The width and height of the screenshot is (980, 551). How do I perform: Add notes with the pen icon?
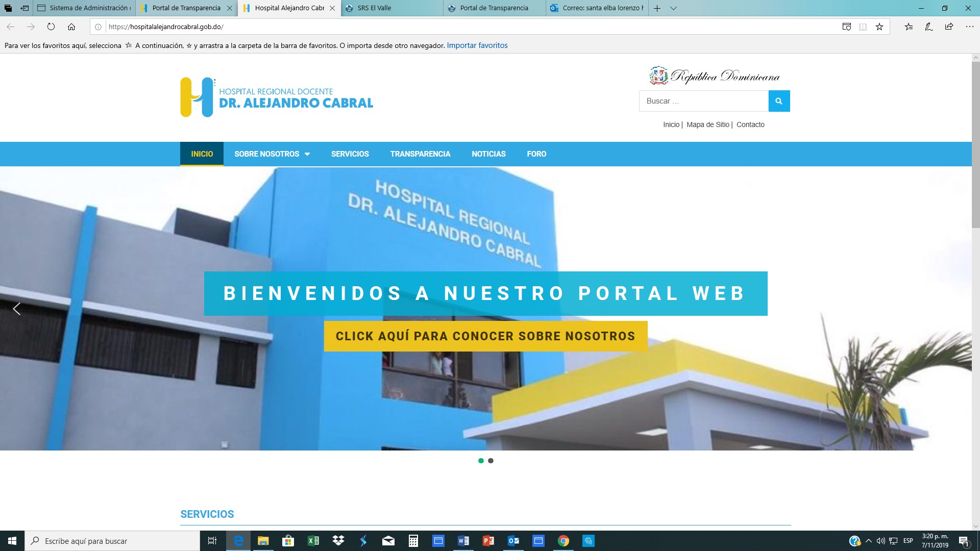click(929, 27)
